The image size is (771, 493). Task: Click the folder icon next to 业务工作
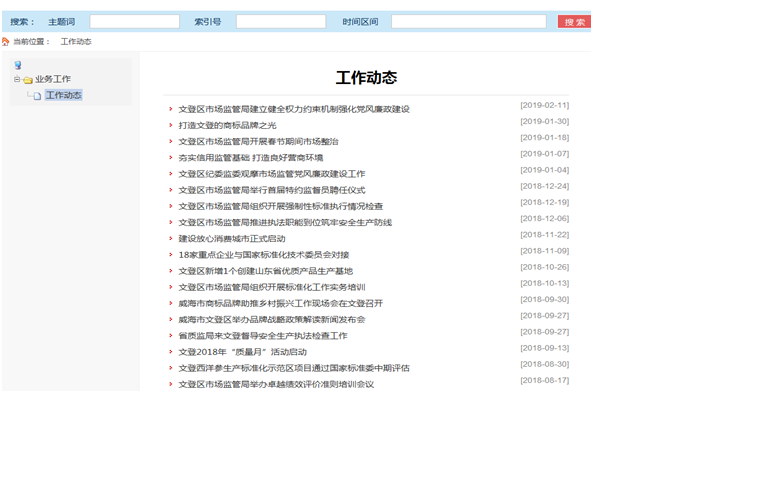click(x=28, y=80)
